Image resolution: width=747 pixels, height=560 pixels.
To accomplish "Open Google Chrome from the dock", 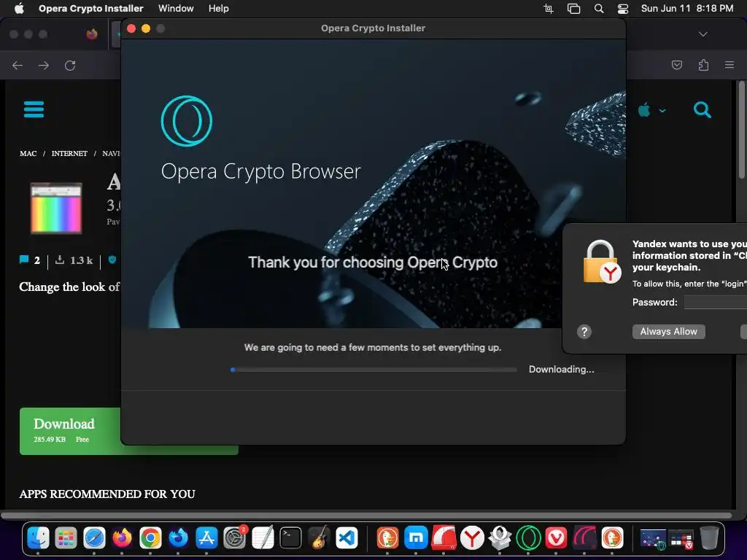I will tap(150, 538).
